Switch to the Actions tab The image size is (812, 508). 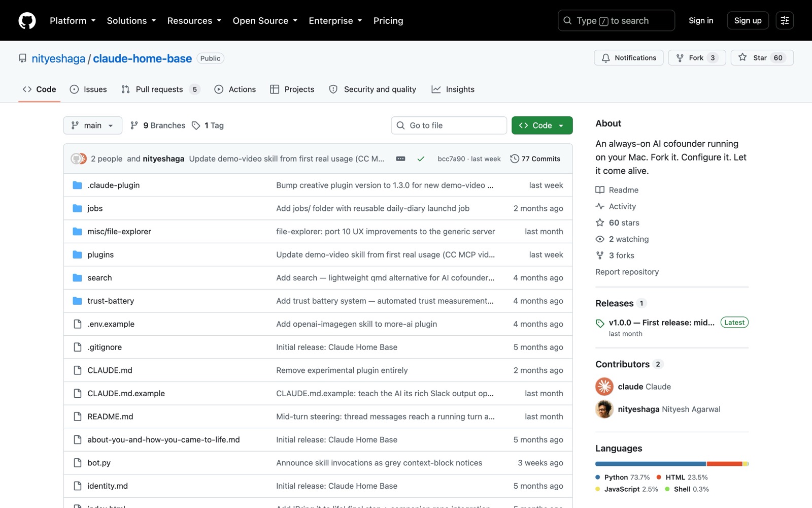[235, 89]
